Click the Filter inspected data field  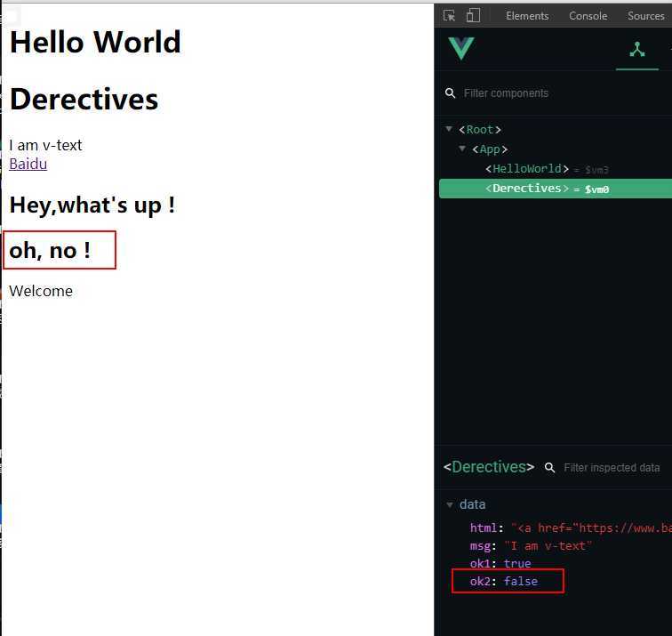pos(612,468)
